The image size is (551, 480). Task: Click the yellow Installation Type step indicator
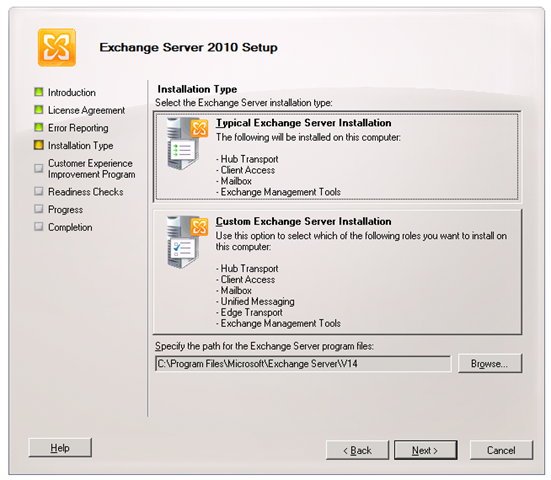tap(39, 145)
